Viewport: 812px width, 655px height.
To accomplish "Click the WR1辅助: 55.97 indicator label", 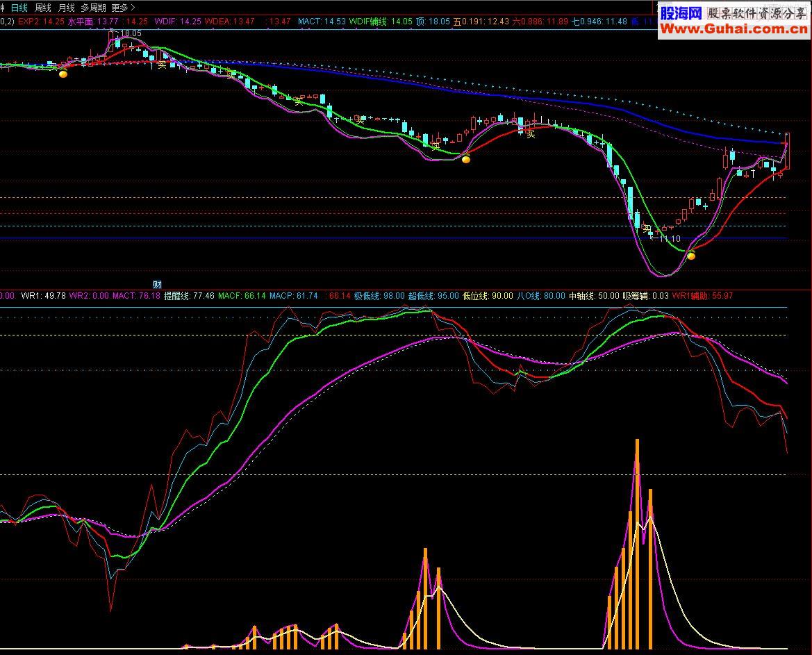I will [702, 296].
